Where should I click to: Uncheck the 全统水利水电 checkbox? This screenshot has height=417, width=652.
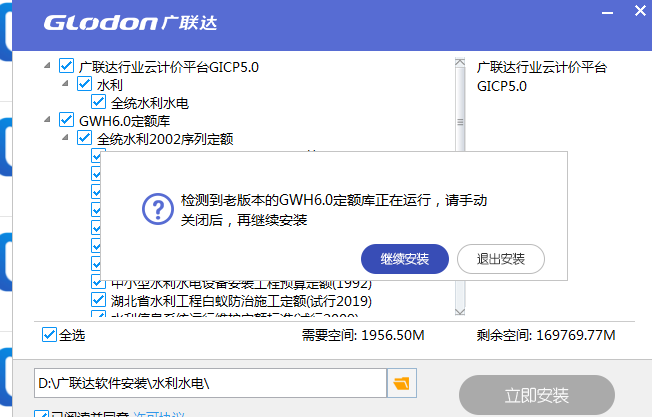[99, 102]
